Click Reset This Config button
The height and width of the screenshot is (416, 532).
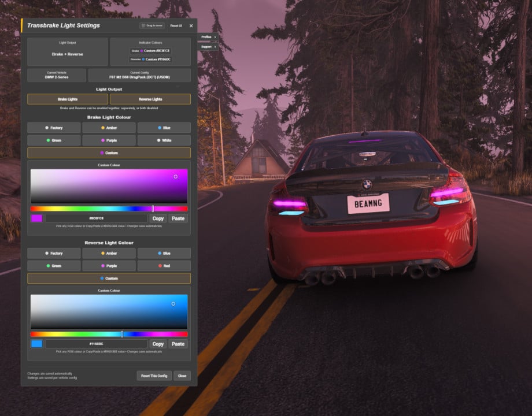pyautogui.click(x=154, y=376)
